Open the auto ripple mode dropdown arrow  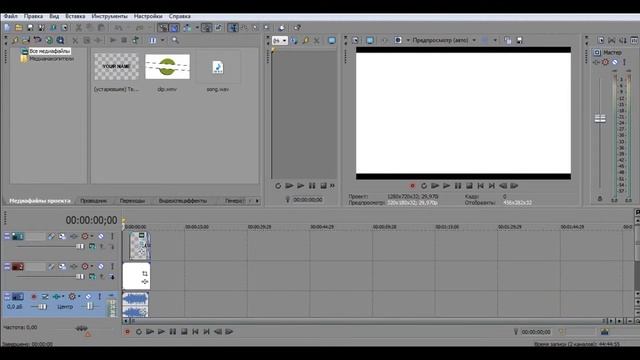coord(197,28)
